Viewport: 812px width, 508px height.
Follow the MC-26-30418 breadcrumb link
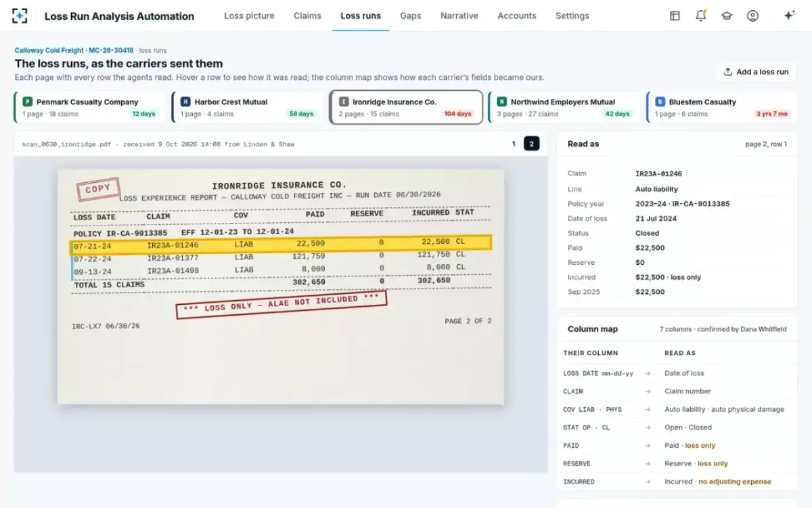(111, 50)
